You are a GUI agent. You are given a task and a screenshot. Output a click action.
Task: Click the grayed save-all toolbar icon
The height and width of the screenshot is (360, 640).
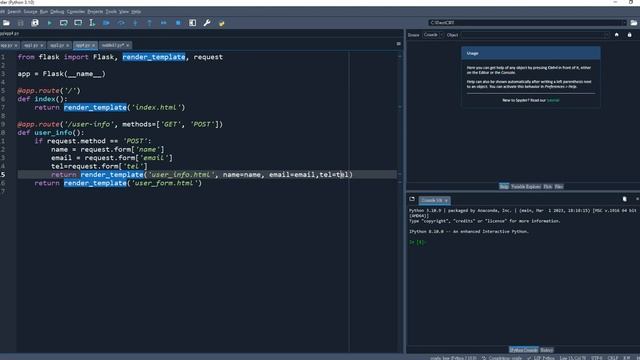click(x=21, y=23)
